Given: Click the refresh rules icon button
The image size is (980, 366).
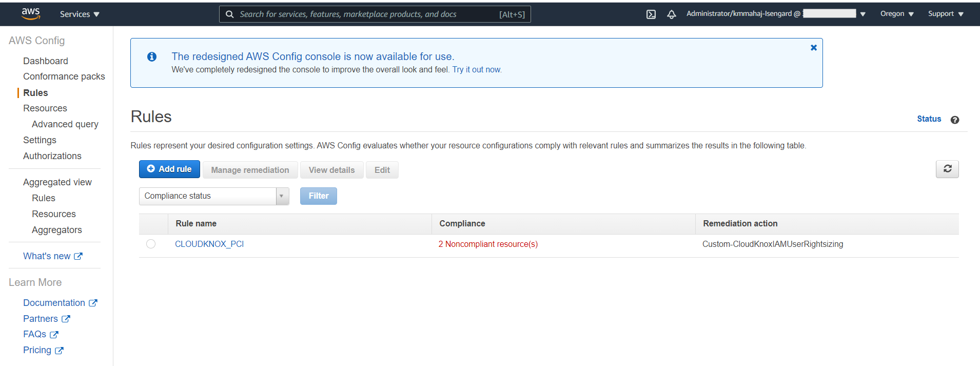Looking at the screenshot, I should click(x=947, y=169).
